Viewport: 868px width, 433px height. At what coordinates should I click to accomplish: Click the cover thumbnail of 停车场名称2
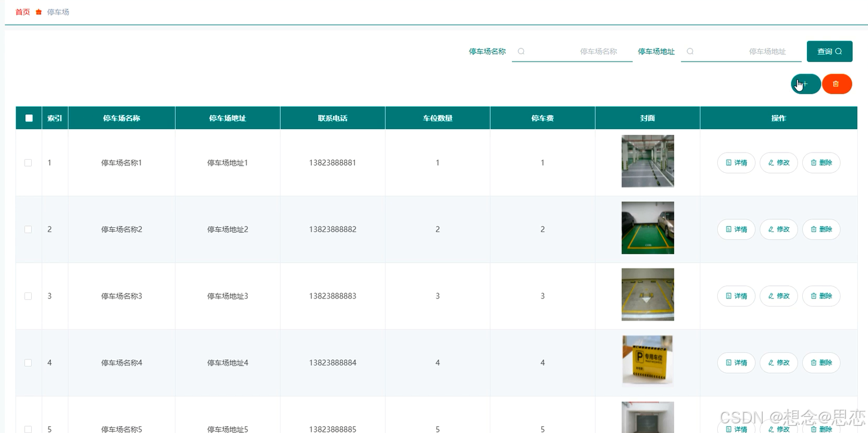pyautogui.click(x=648, y=228)
